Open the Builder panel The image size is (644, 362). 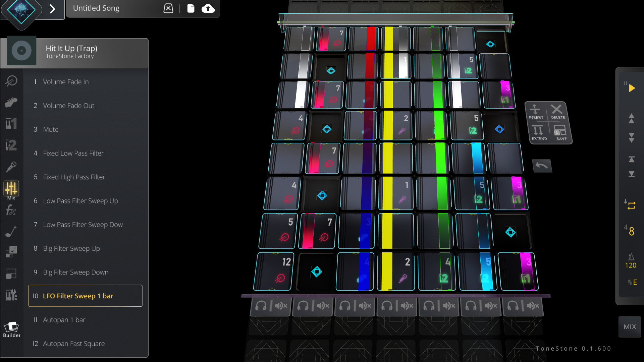click(11, 329)
